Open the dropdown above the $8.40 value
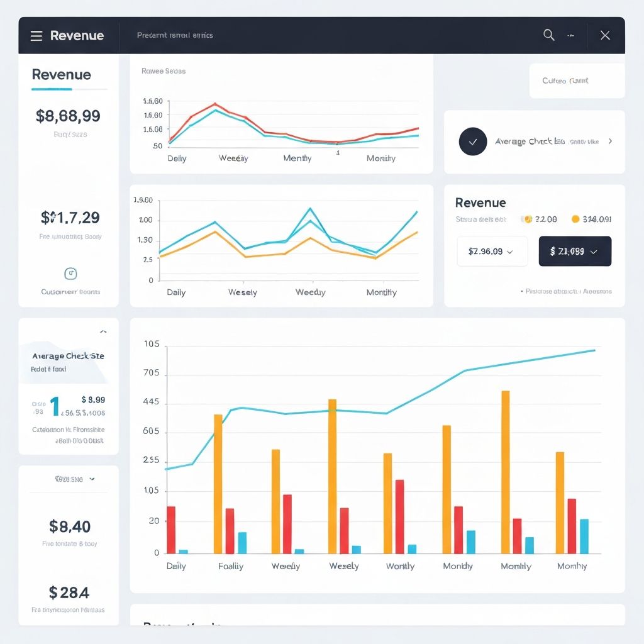 point(69,479)
